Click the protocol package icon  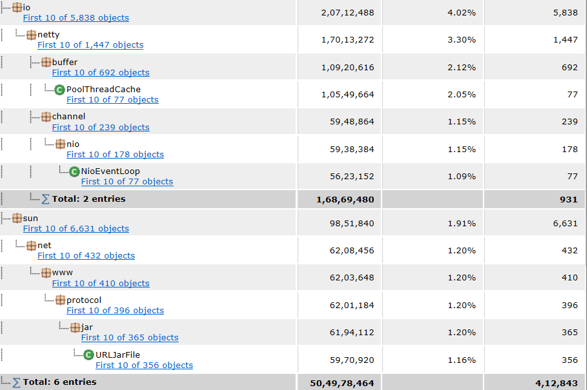tap(61, 300)
